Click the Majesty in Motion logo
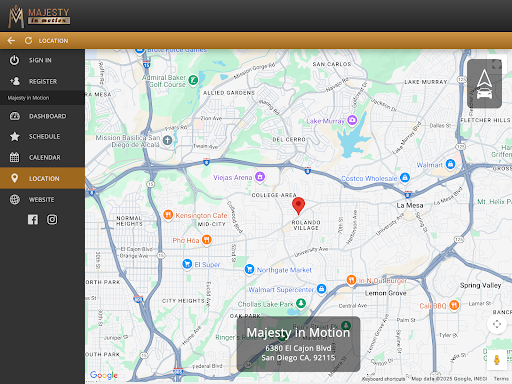 [x=39, y=16]
